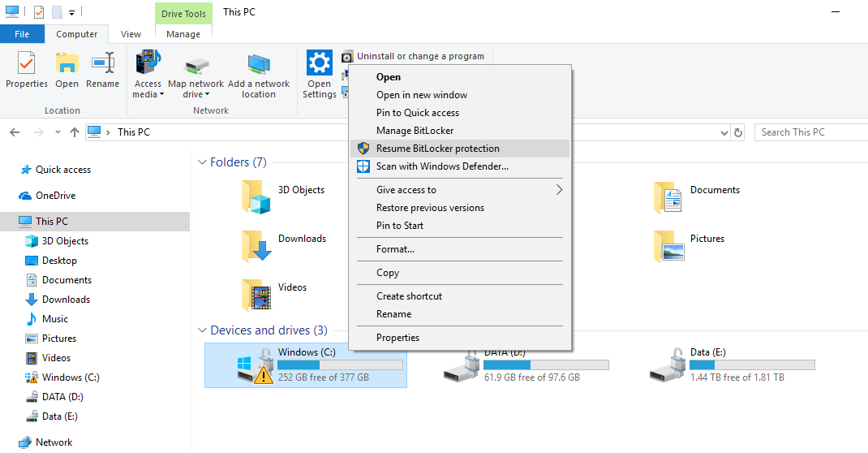Screen dimensions: 868x453
Task: Select Copy in the context menu
Action: click(x=460, y=273)
